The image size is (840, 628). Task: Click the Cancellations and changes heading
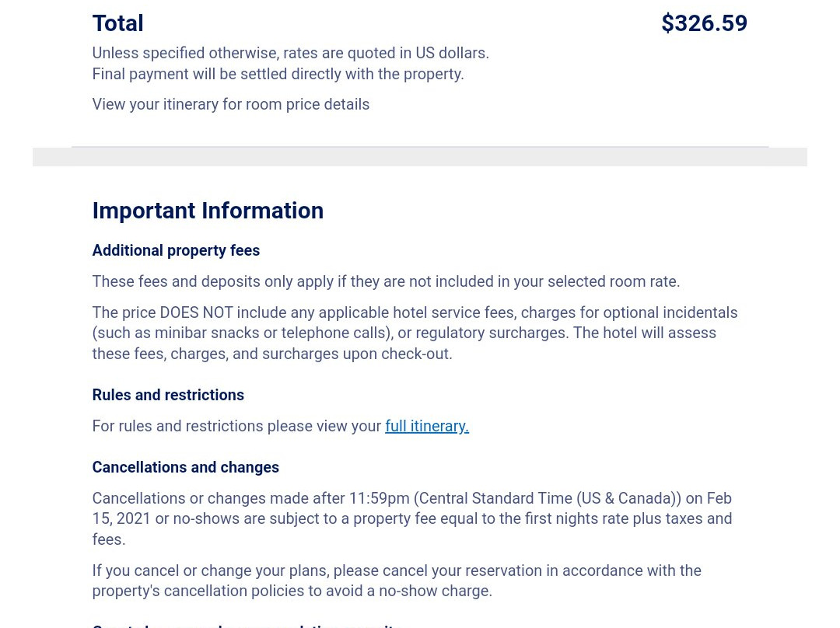pos(185,467)
